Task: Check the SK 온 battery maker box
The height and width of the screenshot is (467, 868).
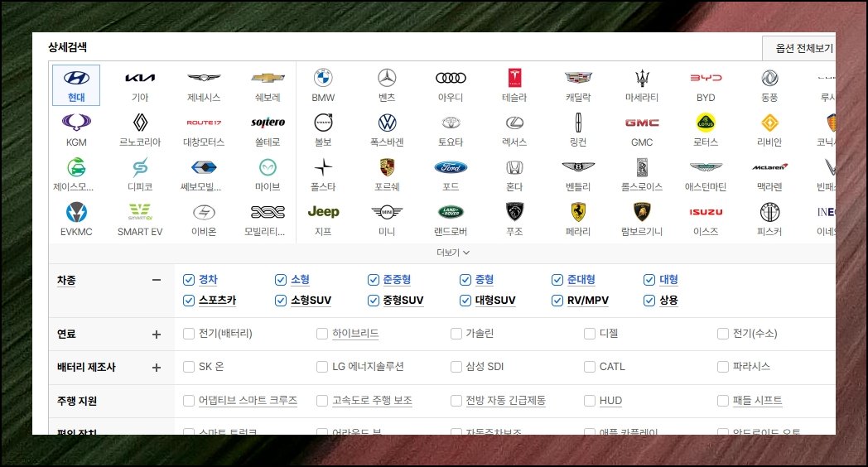Action: (189, 367)
